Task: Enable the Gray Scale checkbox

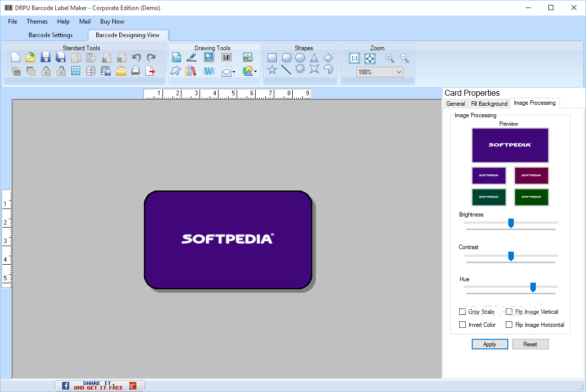Action: 462,312
